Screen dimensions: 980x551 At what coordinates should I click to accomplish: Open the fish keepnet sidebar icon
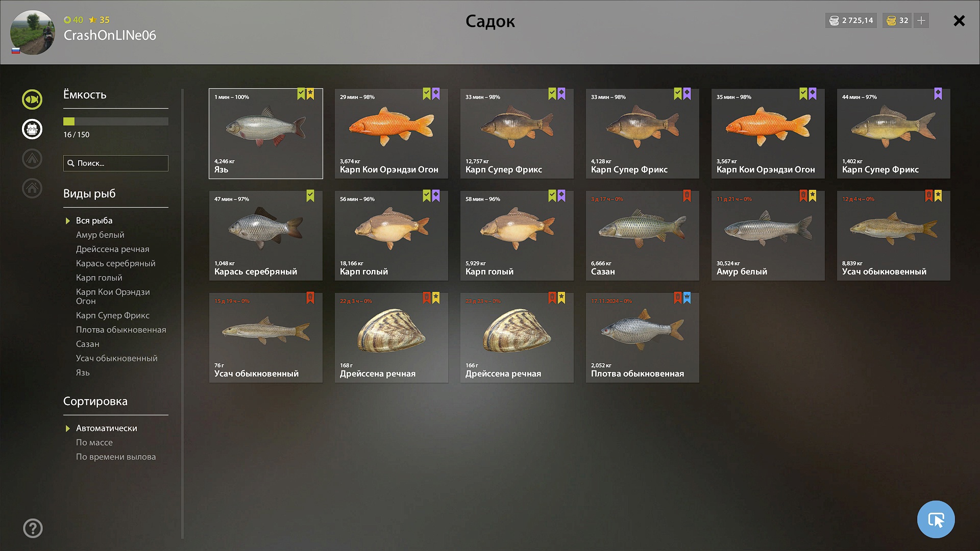coord(32,99)
